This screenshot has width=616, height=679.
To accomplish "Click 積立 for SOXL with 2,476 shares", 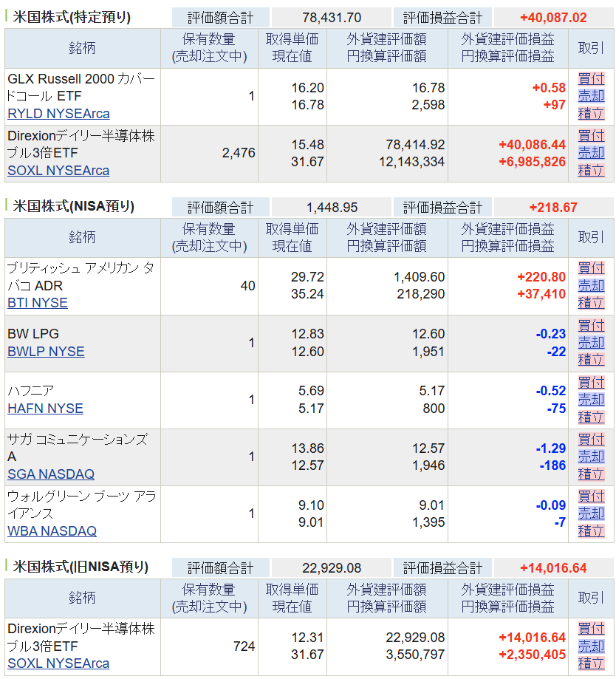I will click(x=591, y=170).
